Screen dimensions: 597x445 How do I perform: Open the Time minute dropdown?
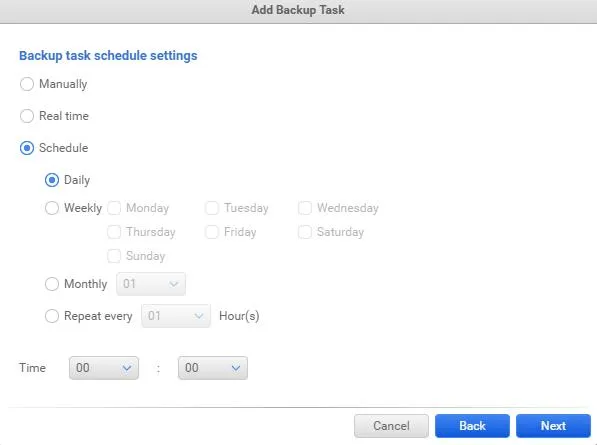[213, 368]
